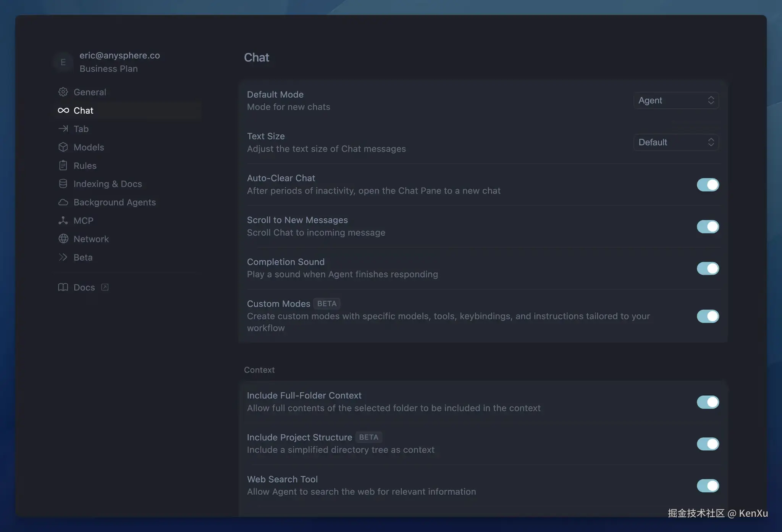Click the eric@anysphere.co account name

click(x=120, y=55)
